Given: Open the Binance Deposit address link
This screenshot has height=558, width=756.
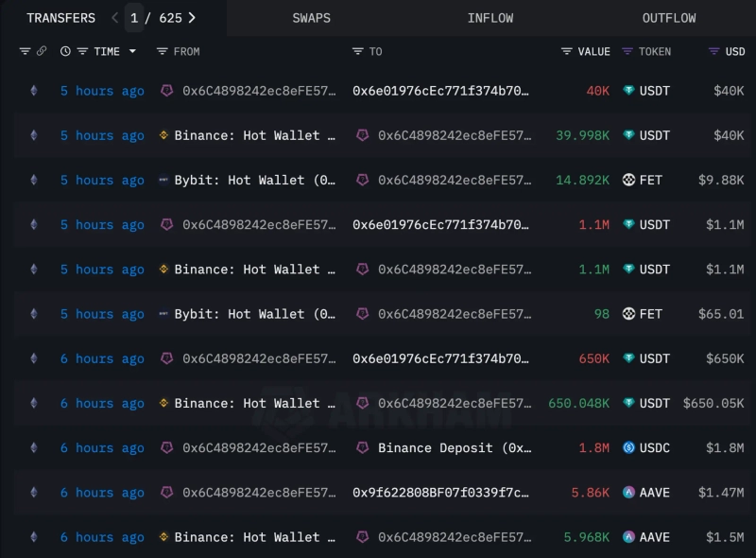Looking at the screenshot, I should click(454, 448).
